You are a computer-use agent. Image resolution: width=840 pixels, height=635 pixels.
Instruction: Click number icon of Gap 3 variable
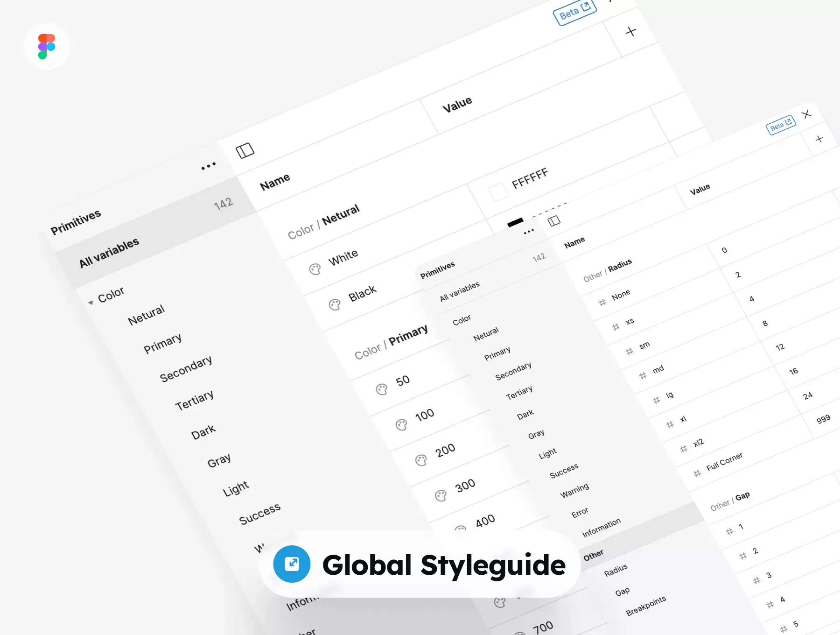pyautogui.click(x=756, y=580)
